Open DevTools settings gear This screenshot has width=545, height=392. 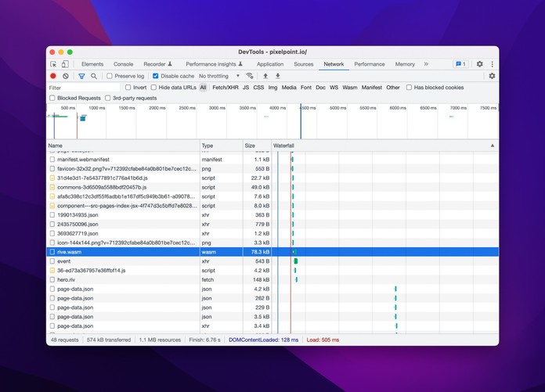pos(480,64)
